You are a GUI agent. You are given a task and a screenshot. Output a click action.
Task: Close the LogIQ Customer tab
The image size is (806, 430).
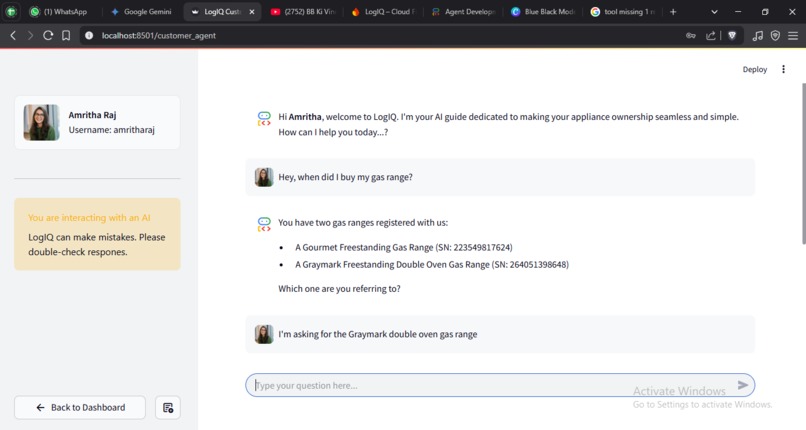(252, 11)
